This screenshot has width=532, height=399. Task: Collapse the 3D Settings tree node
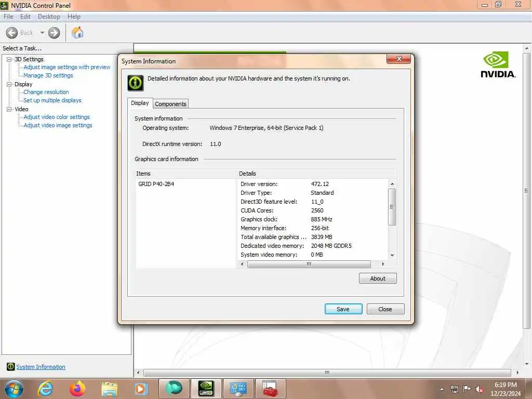[x=9, y=59]
